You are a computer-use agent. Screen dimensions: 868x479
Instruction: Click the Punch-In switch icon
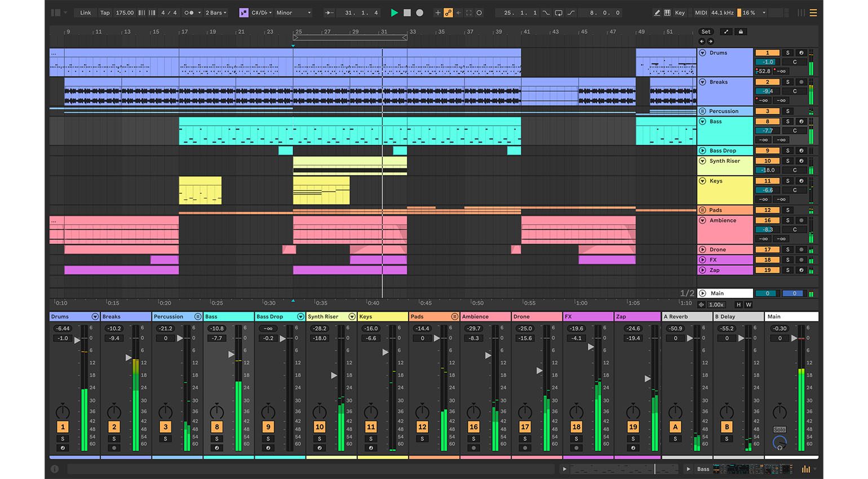546,12
